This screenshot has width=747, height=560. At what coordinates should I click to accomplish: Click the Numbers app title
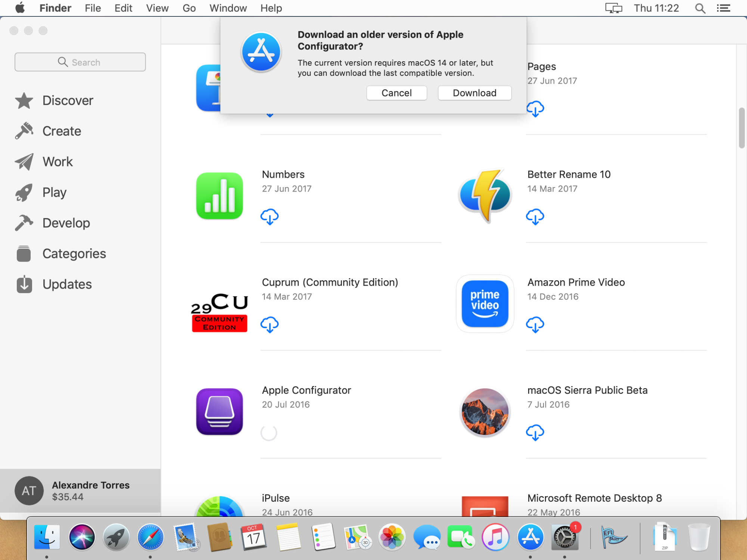click(283, 174)
